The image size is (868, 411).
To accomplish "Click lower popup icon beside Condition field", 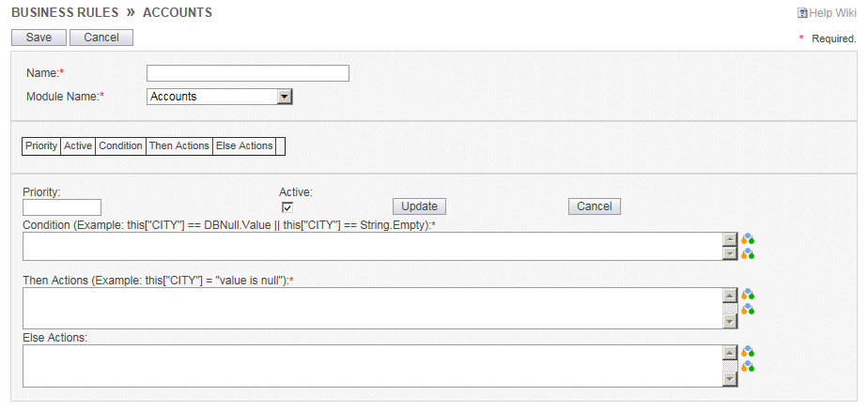I will [x=748, y=253].
